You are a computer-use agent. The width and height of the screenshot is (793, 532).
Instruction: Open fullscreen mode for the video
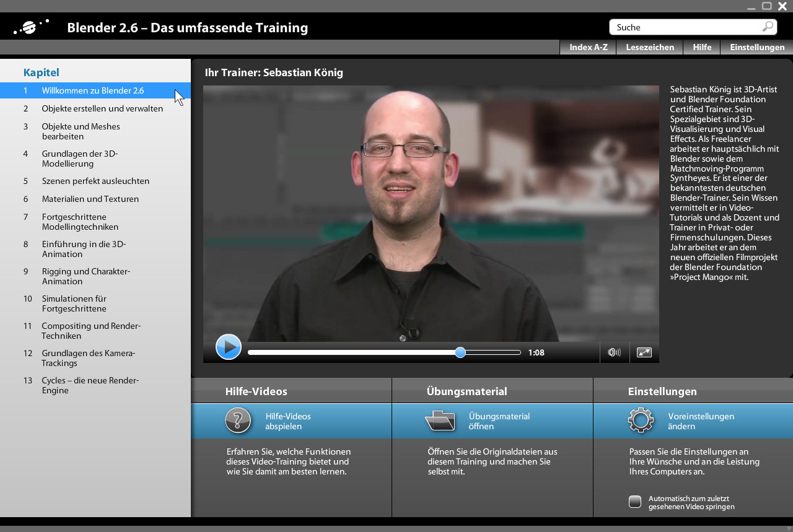(x=644, y=352)
